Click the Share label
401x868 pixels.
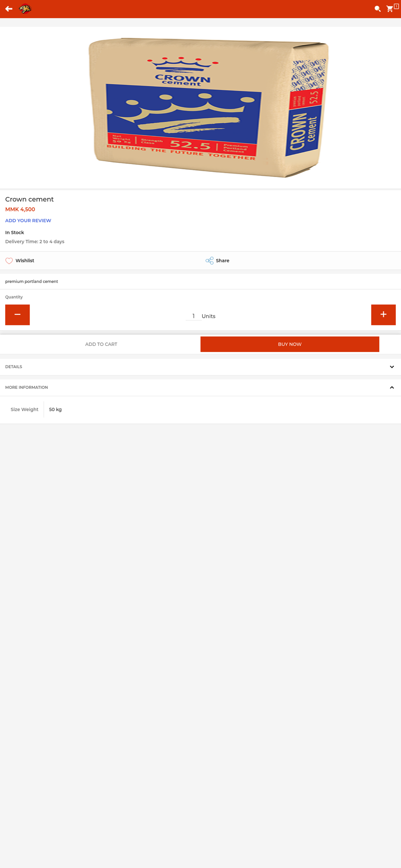click(x=223, y=260)
